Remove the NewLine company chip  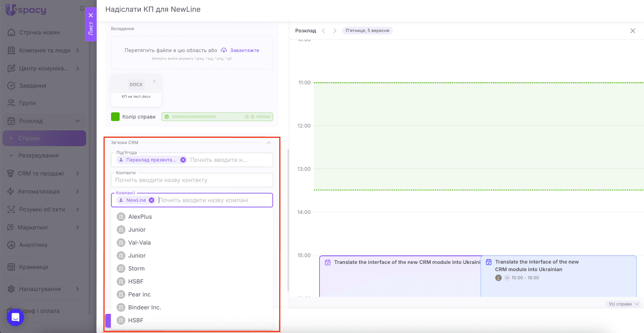(x=152, y=200)
